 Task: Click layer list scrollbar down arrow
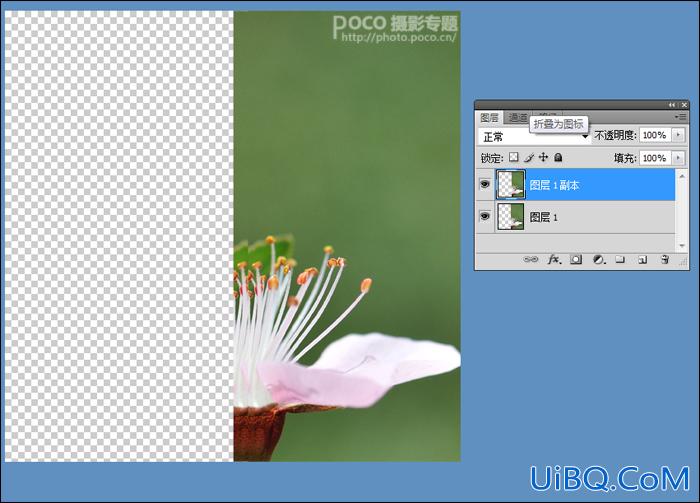click(682, 245)
